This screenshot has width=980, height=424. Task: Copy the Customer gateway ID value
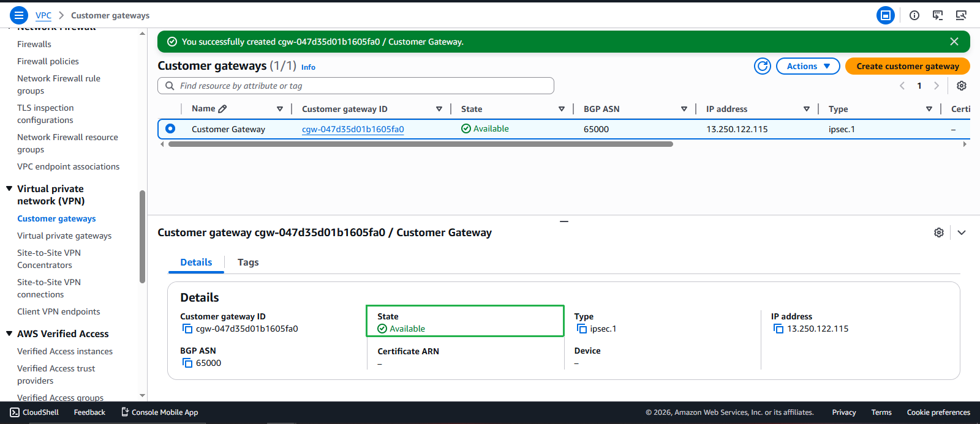click(x=187, y=329)
